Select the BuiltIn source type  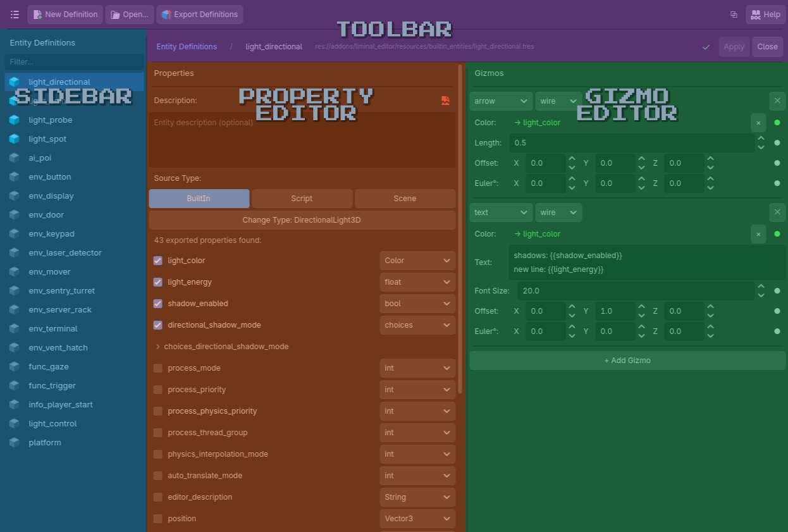coord(199,199)
